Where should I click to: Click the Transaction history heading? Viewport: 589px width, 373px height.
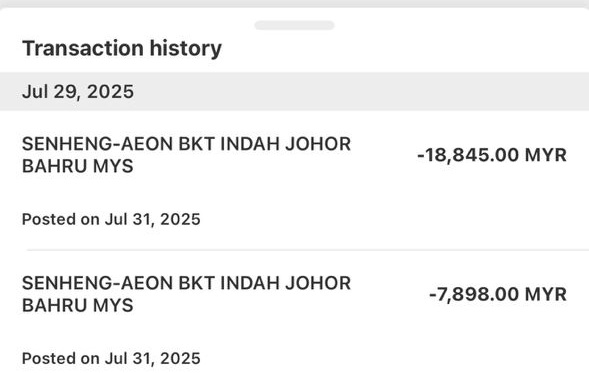coord(122,48)
